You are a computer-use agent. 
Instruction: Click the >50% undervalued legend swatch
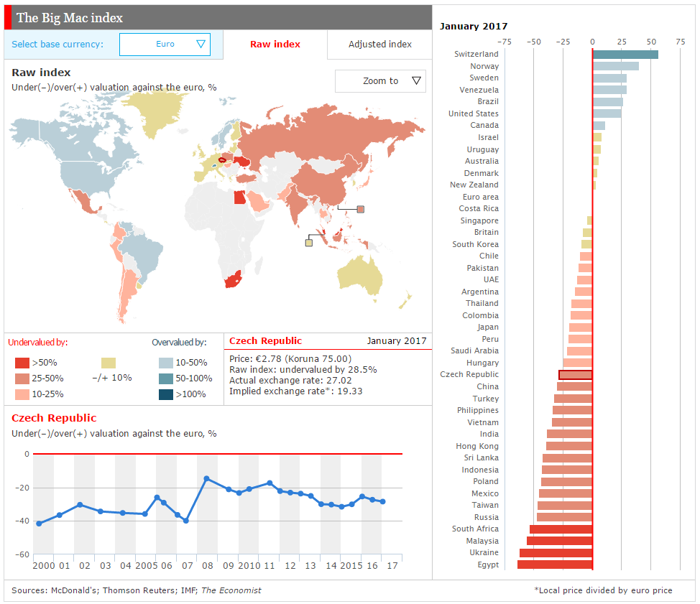[22, 363]
